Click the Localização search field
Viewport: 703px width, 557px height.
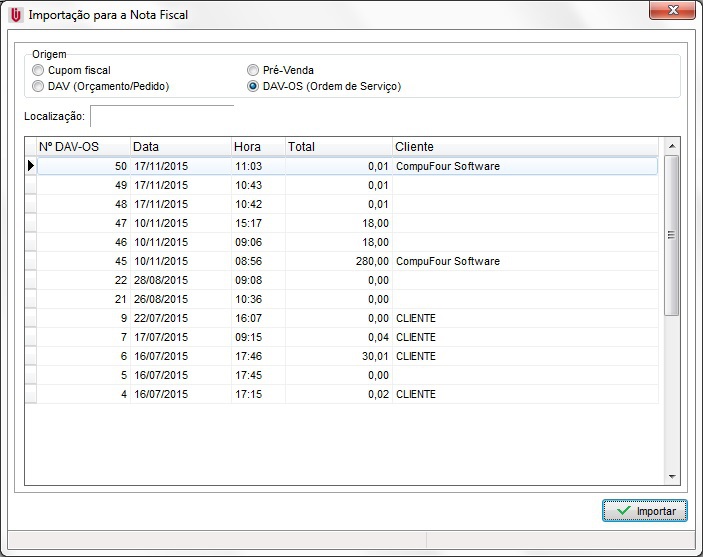(x=161, y=116)
